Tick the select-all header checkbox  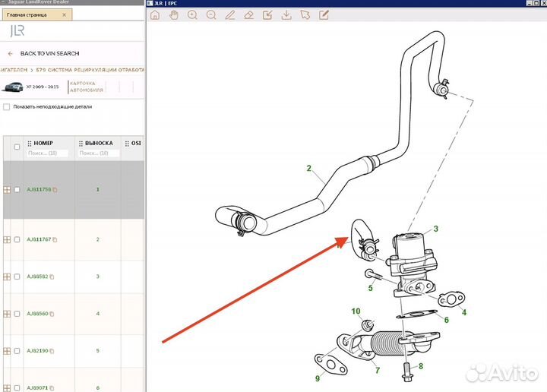(x=17, y=147)
